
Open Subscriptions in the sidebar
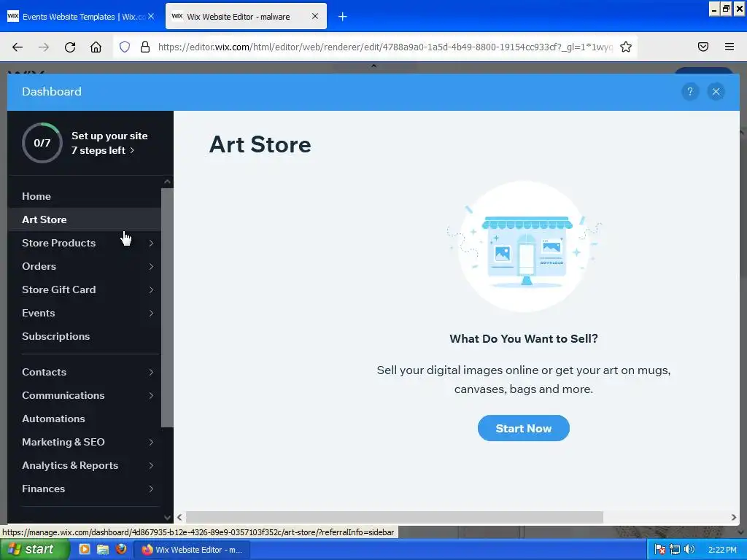85,336
